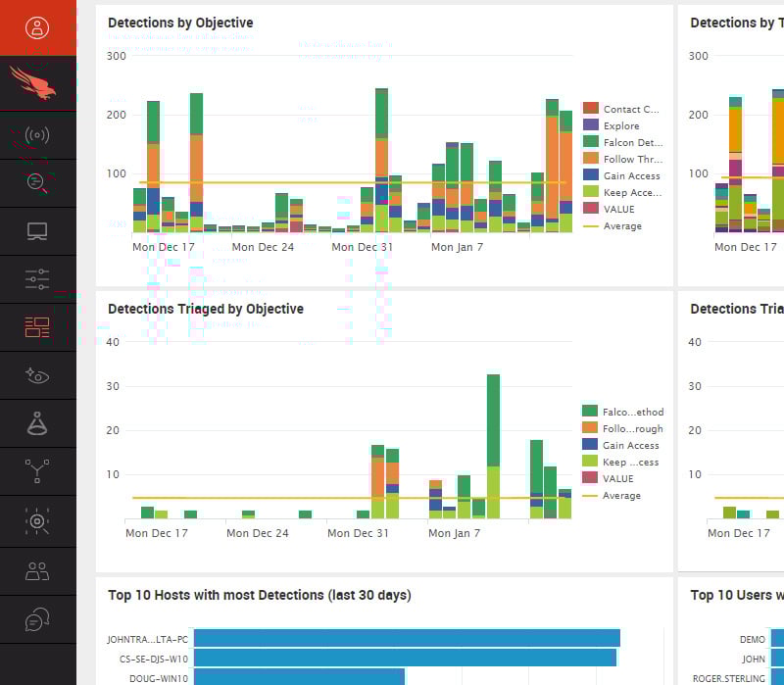Hide the Contact C... series in top legend
Screen dimensions: 784x685
click(631, 110)
